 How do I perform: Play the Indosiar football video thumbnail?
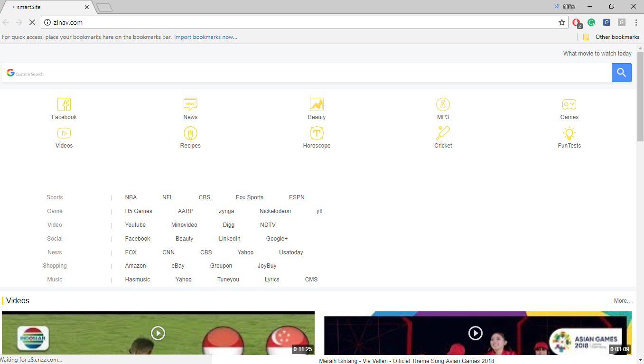tap(158, 333)
